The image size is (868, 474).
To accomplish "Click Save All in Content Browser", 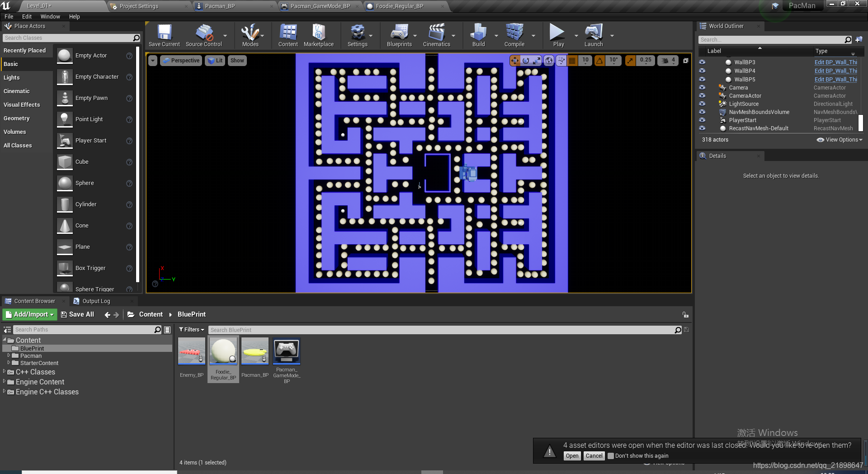I will [77, 314].
